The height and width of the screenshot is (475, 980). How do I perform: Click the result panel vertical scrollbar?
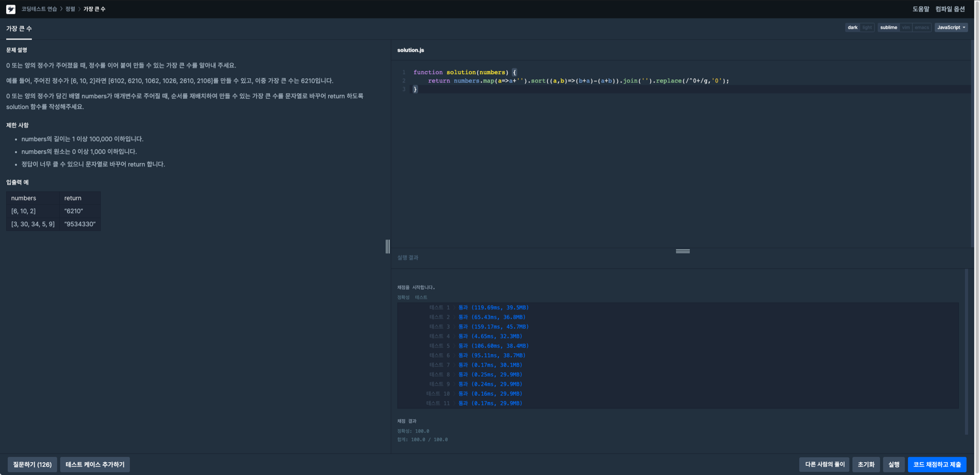pyautogui.click(x=967, y=352)
